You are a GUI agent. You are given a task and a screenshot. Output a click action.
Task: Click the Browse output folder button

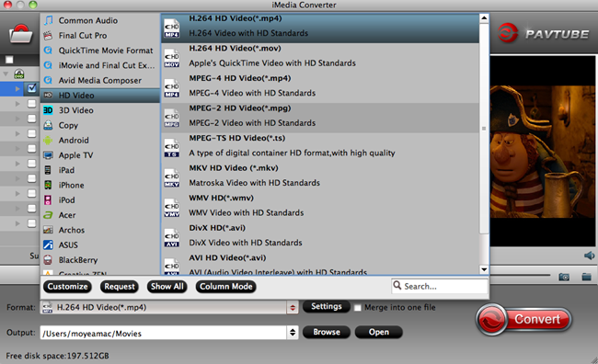tap(327, 332)
